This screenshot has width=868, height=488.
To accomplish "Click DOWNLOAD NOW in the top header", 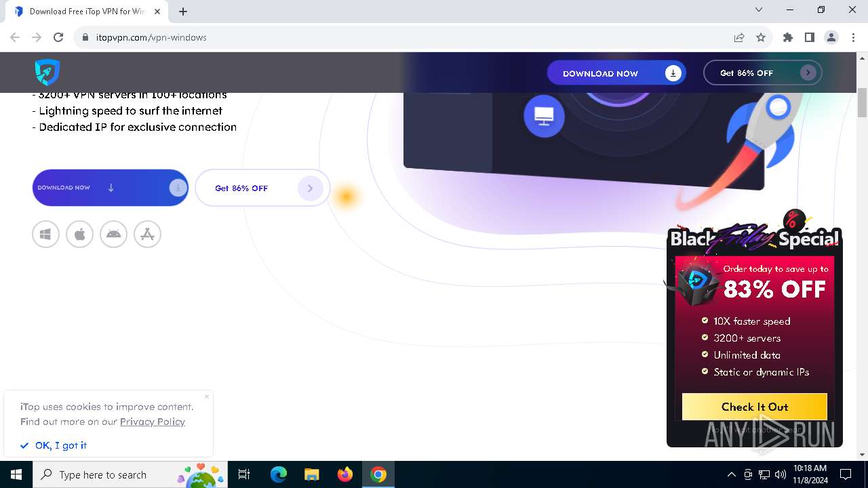I will click(616, 73).
